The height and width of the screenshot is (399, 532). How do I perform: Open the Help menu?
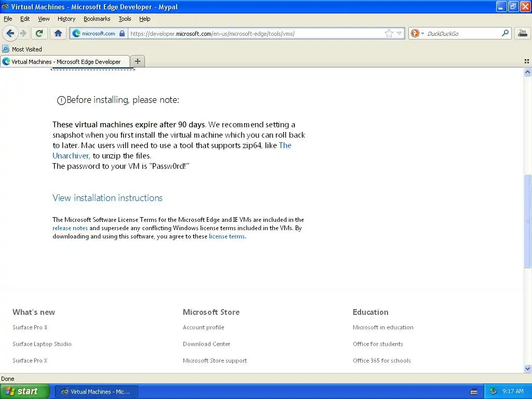(144, 19)
